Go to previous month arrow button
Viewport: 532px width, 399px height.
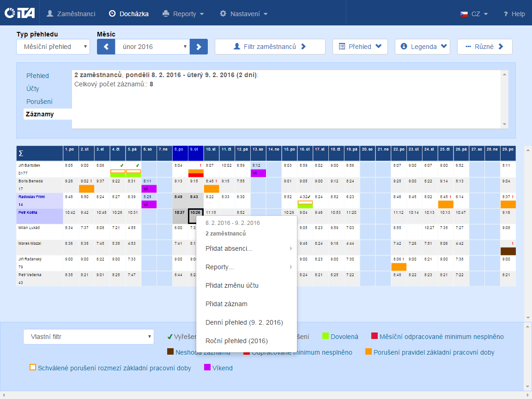[x=106, y=47]
